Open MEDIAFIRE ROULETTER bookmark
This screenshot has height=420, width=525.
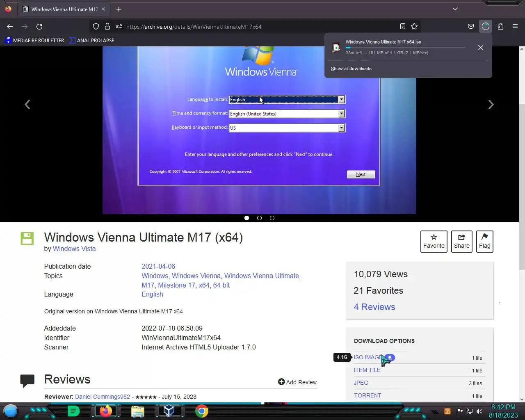tap(34, 40)
